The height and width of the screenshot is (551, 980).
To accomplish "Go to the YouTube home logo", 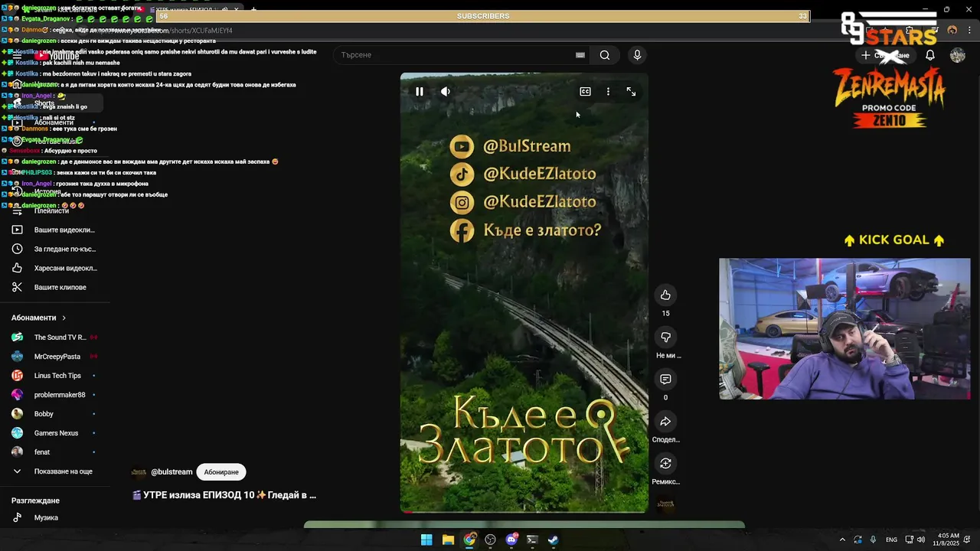I will (57, 56).
